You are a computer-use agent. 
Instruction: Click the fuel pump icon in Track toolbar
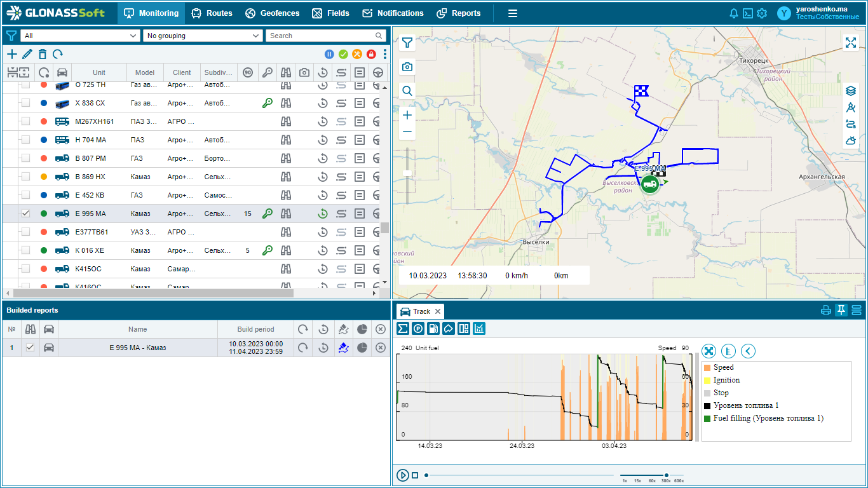tap(433, 329)
